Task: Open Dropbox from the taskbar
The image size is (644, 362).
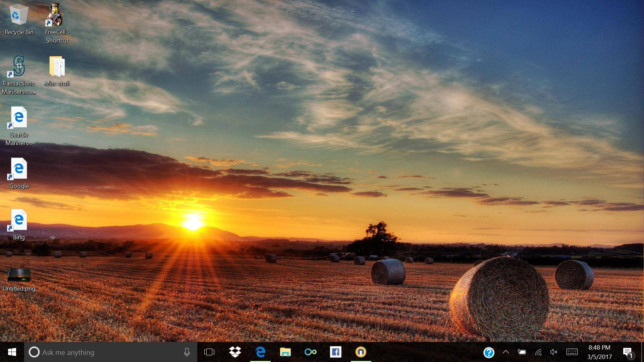Action: 235,352
